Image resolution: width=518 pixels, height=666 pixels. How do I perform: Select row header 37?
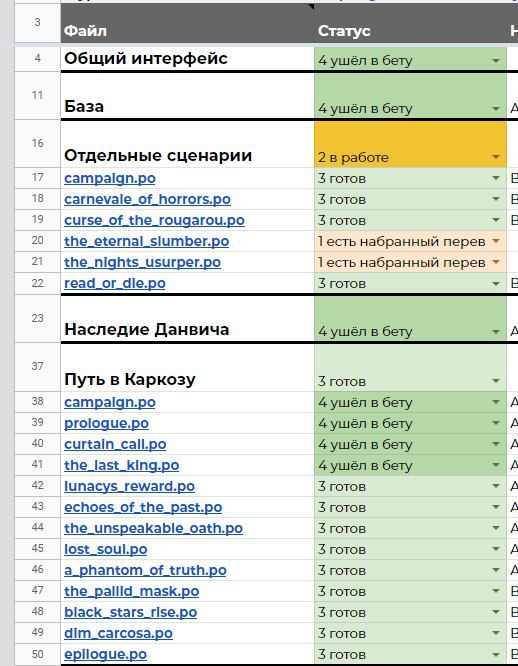(x=37, y=366)
